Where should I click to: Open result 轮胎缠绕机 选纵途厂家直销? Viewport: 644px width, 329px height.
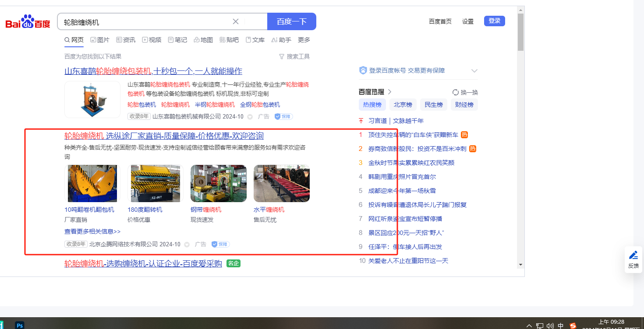click(x=164, y=136)
